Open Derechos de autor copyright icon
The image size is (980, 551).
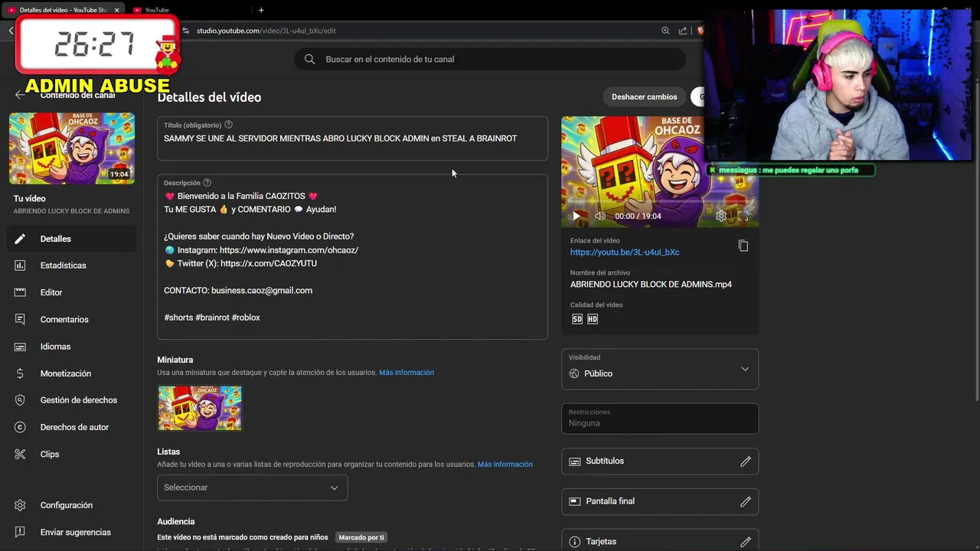tap(20, 427)
